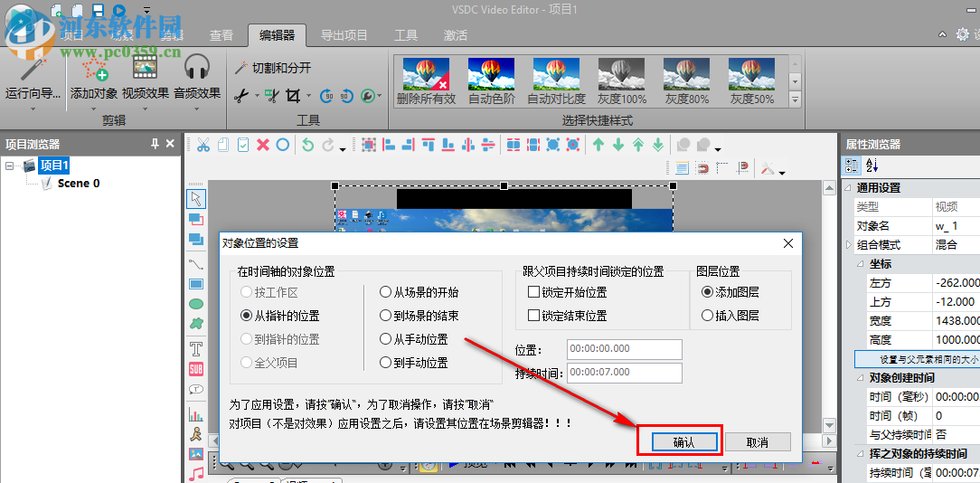This screenshot has width=980, height=483.
Task: Click 切割和分开 button
Action: (273, 68)
